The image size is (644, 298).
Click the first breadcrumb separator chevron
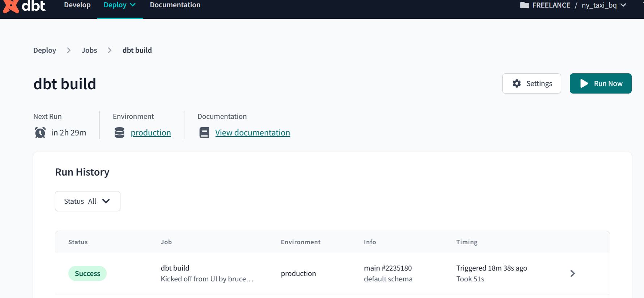click(69, 50)
